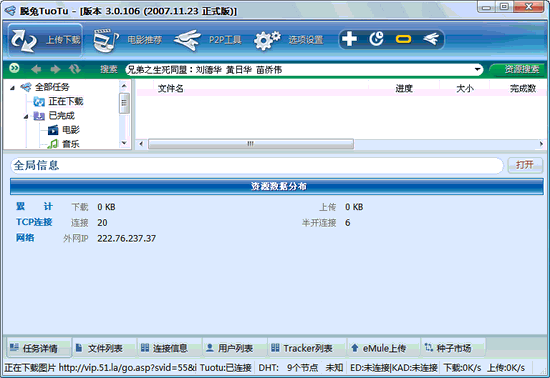Viewport: 550px width, 378px height.
Task: Click the yellow rounded rectangle icon
Action: click(403, 39)
